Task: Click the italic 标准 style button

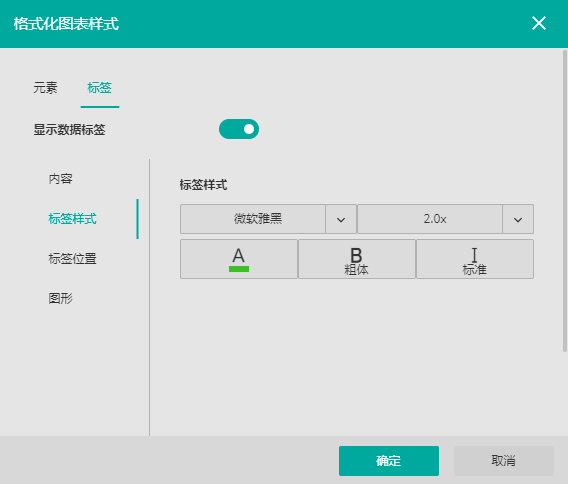Action: pyautogui.click(x=475, y=259)
